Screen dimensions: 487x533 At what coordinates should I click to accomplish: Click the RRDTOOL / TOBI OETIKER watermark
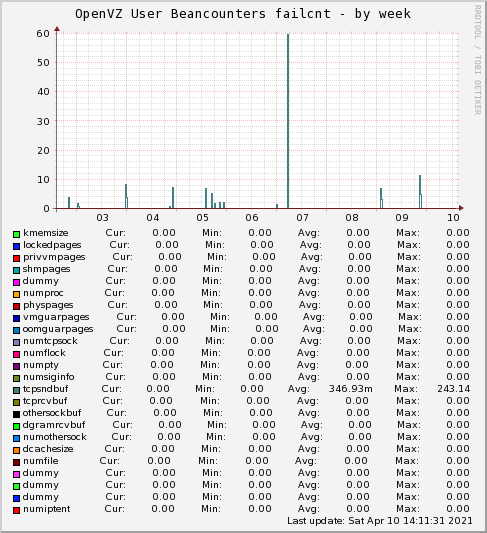click(477, 59)
